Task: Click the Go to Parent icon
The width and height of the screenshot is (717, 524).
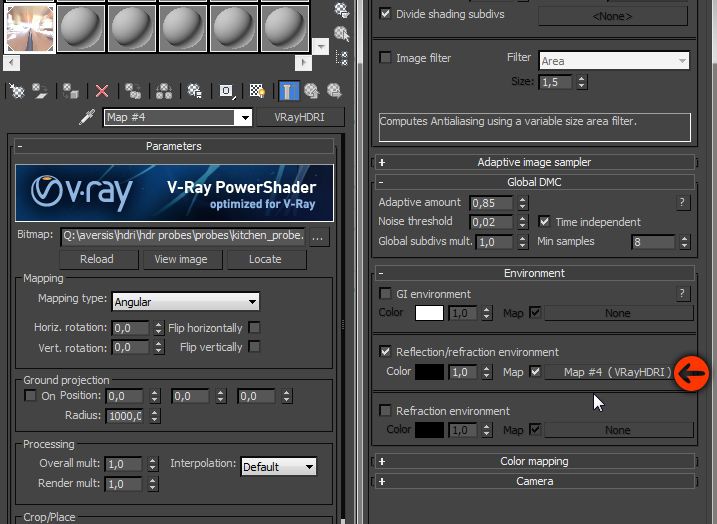Action: tap(312, 91)
